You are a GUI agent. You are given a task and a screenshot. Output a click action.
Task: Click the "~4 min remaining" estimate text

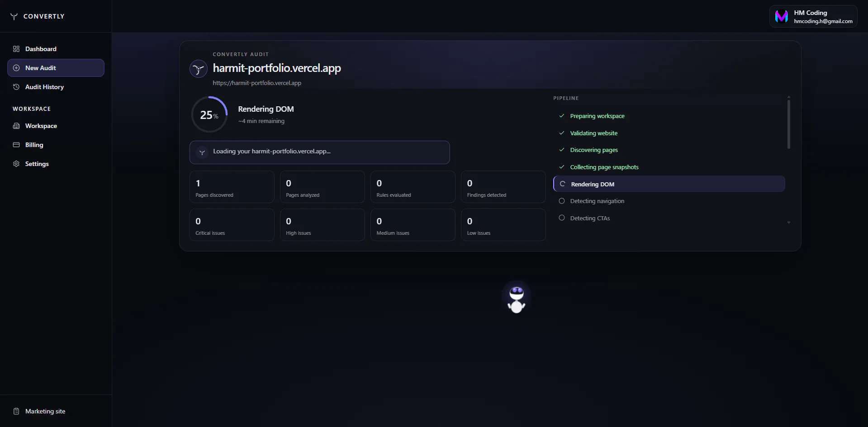tap(261, 121)
